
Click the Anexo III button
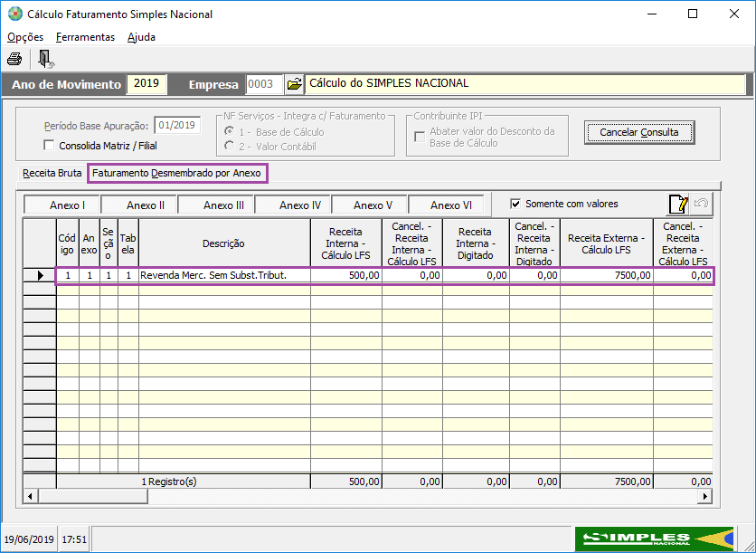(x=216, y=205)
